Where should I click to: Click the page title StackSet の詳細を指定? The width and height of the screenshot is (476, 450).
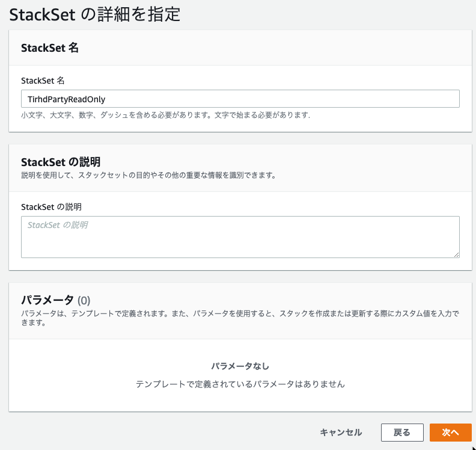[x=95, y=14]
